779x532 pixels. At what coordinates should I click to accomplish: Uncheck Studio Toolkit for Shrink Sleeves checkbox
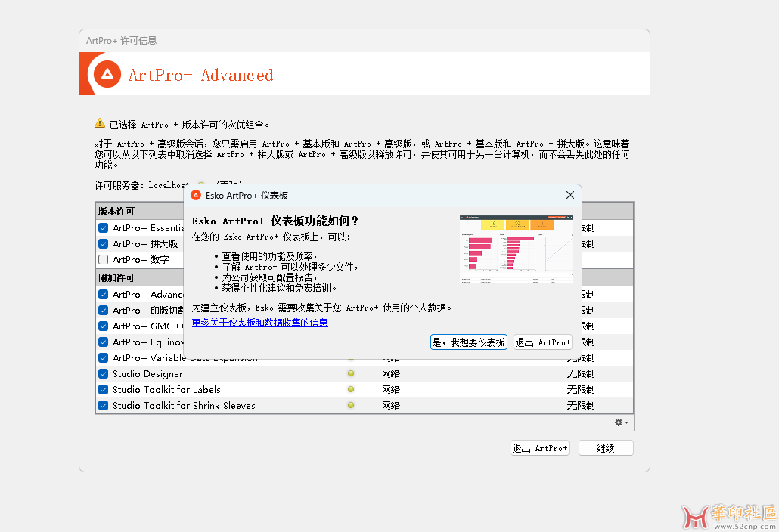coord(104,406)
